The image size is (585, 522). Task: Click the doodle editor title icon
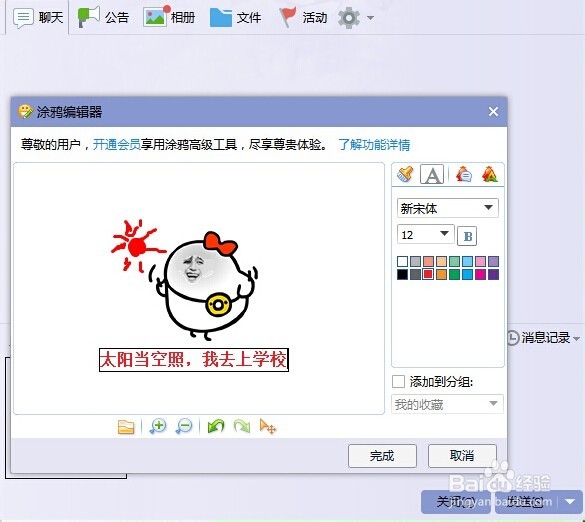point(25,112)
